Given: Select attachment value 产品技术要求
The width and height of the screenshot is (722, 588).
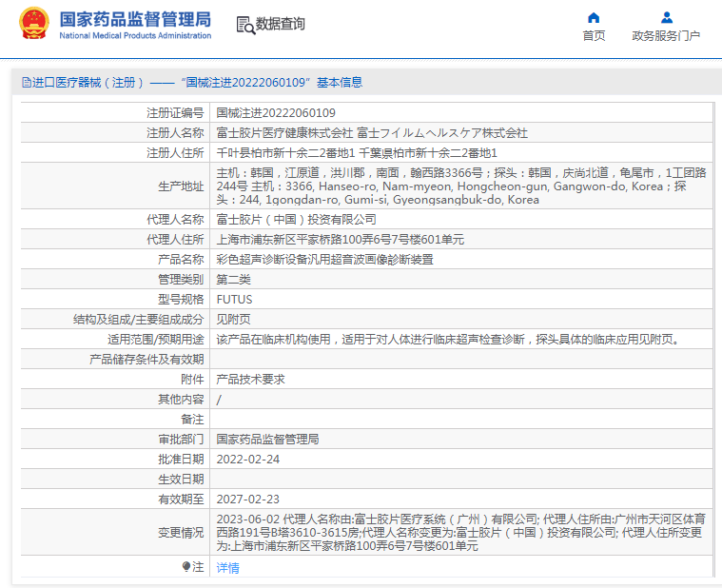Looking at the screenshot, I should tap(250, 380).
